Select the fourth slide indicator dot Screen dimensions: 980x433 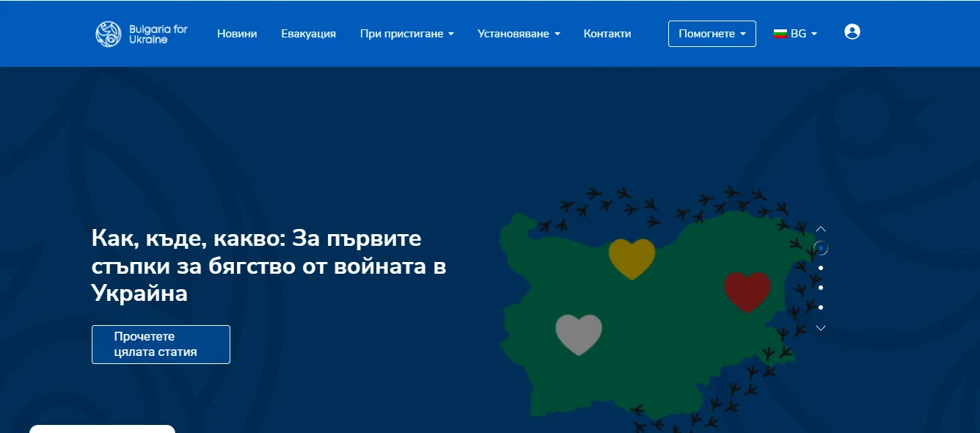pos(821,308)
